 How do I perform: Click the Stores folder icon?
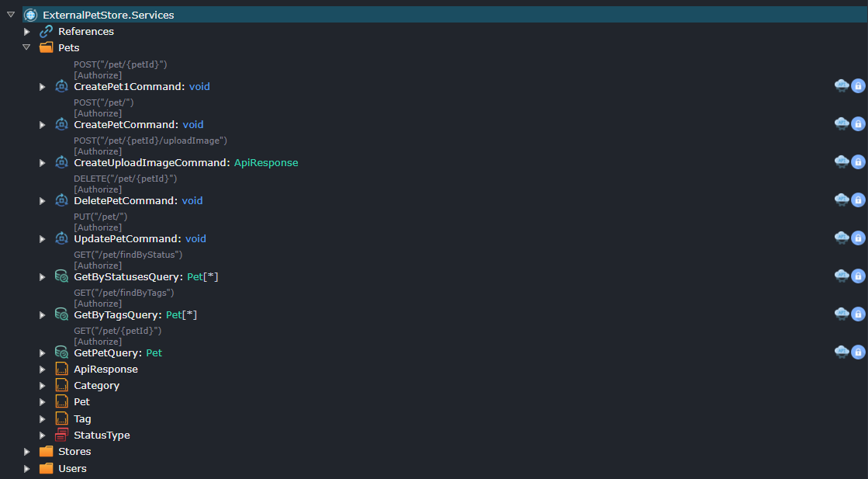(x=47, y=451)
